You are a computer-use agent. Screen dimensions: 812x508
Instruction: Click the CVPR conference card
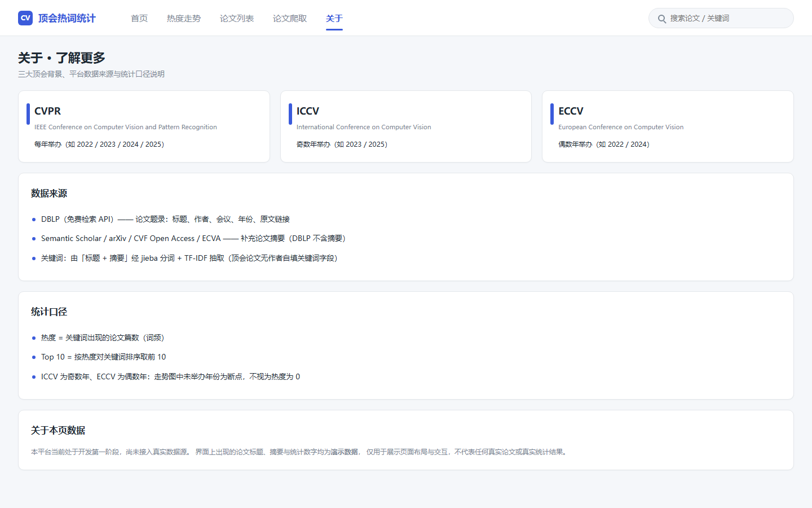[144, 126]
